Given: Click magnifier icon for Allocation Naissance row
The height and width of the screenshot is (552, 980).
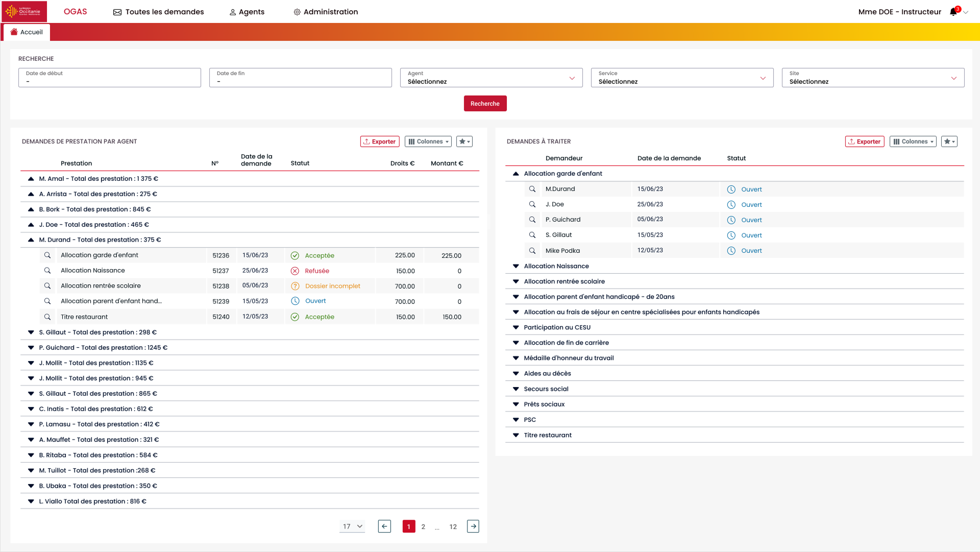Looking at the screenshot, I should click(x=47, y=271).
